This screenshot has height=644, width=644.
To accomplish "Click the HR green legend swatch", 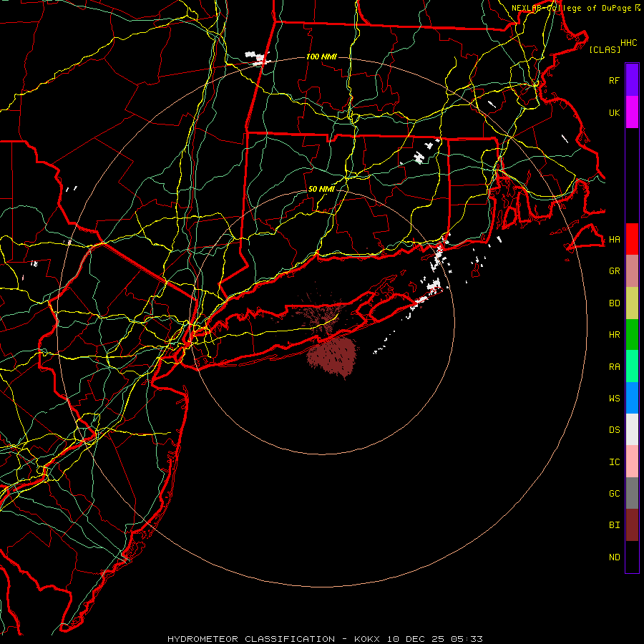I will coord(632,334).
